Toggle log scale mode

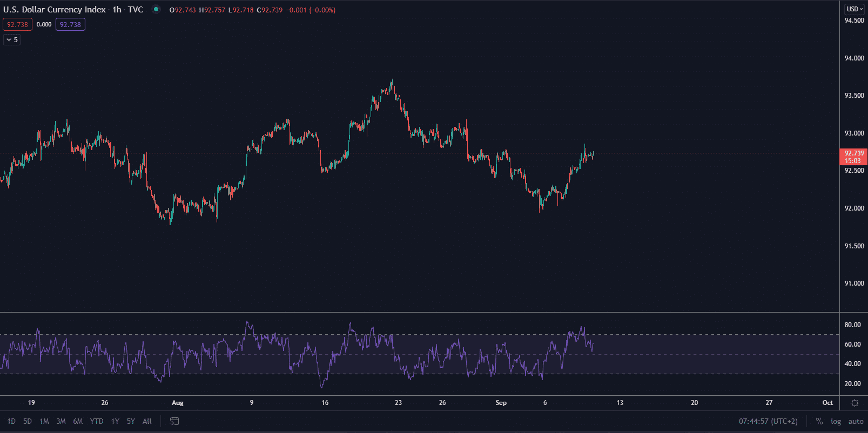point(836,421)
